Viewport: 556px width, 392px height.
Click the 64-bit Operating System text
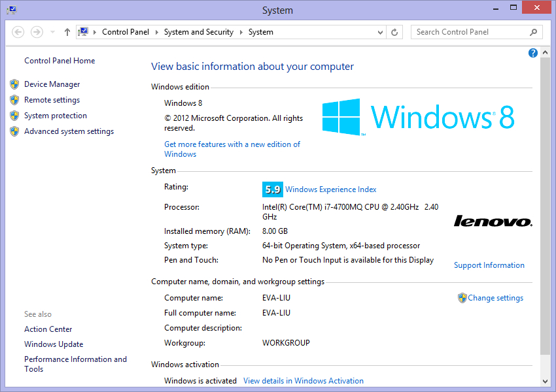click(341, 246)
